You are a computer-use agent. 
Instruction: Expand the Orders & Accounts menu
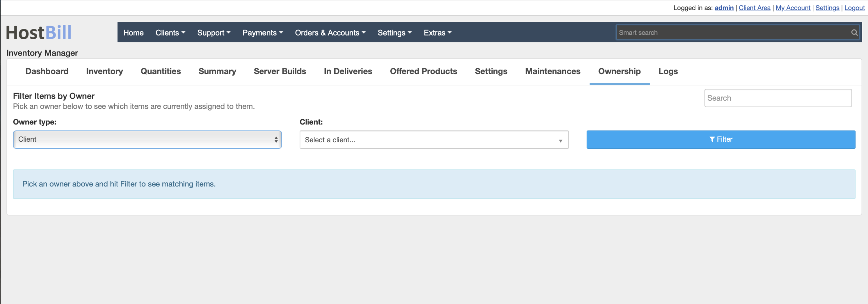click(330, 33)
